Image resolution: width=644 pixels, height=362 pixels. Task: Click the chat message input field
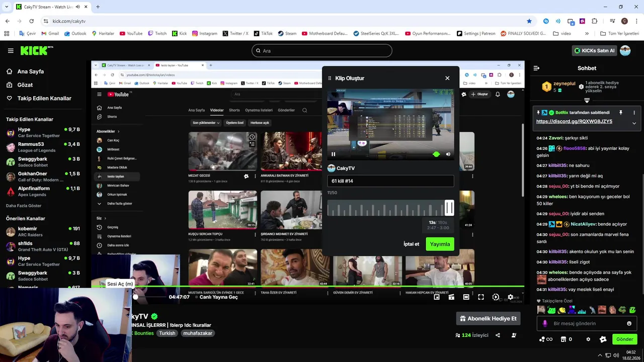coord(587,323)
